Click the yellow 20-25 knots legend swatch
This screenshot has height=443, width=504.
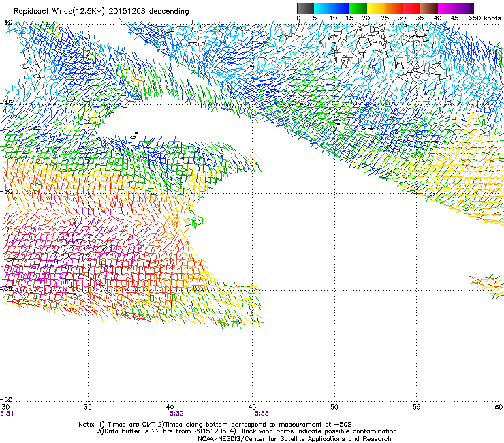pos(376,8)
